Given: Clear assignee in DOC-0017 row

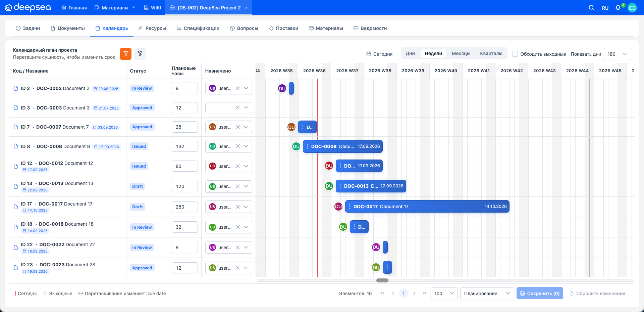Looking at the screenshot, I should click(238, 207).
